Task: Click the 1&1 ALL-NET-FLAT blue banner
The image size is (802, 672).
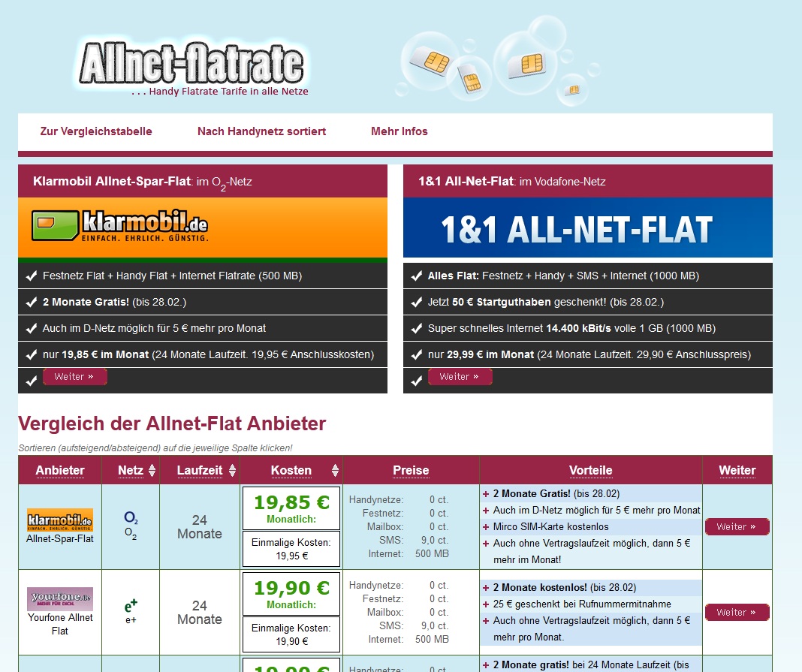Action: [x=588, y=227]
